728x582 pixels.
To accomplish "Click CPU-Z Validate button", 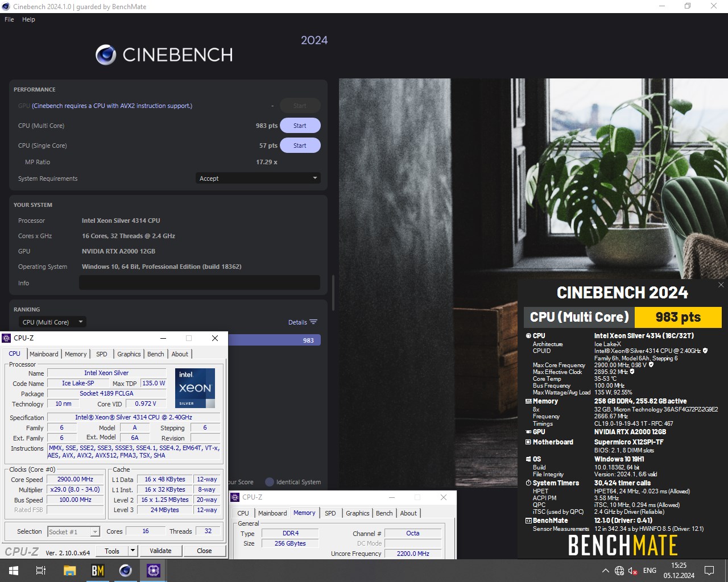I will 160,551.
